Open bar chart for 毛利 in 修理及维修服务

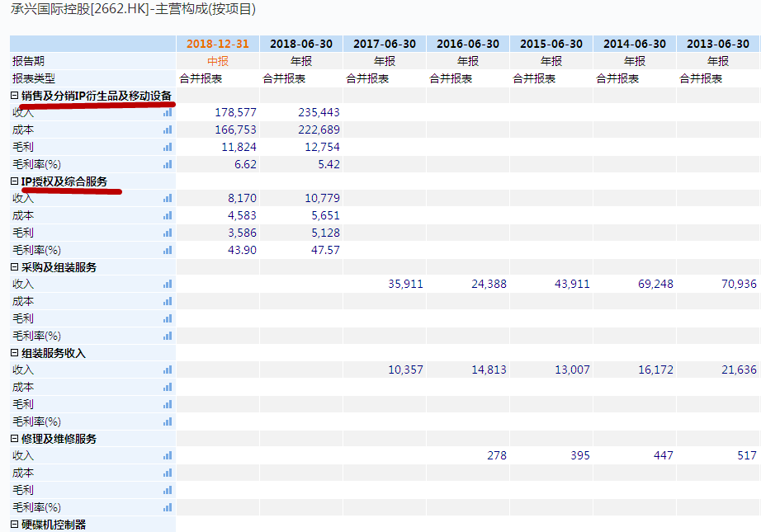click(x=168, y=490)
